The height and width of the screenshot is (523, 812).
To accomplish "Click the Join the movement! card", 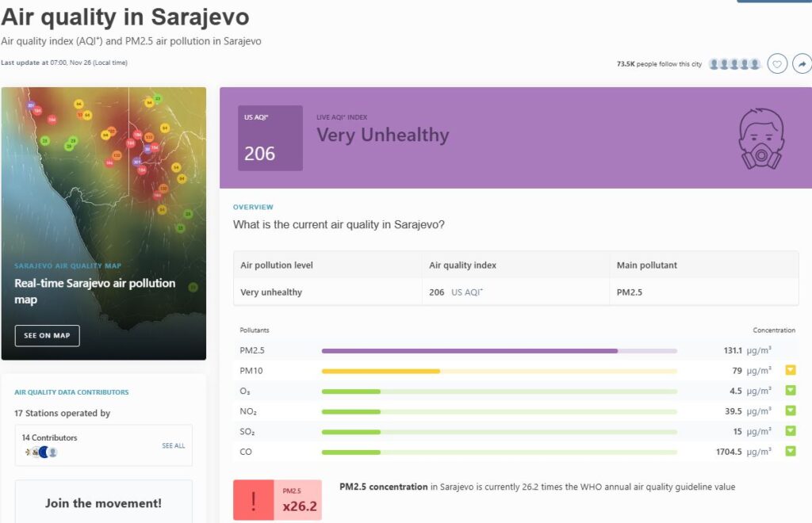I will pos(103,502).
